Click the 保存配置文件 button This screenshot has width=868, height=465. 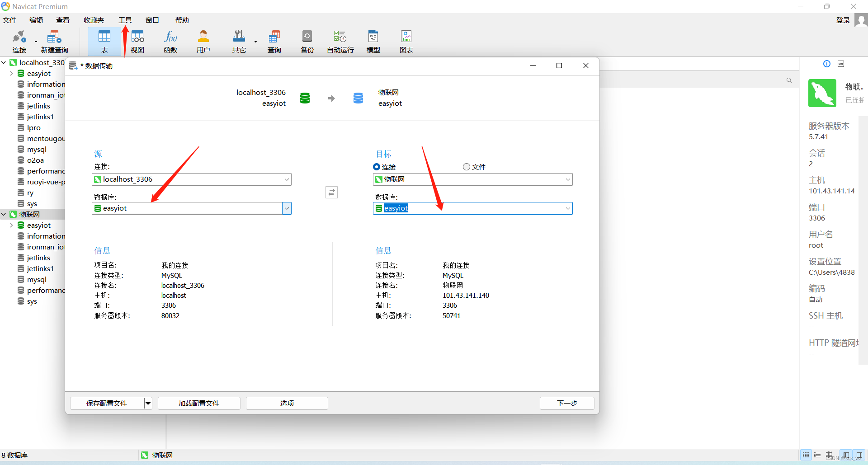pos(107,403)
